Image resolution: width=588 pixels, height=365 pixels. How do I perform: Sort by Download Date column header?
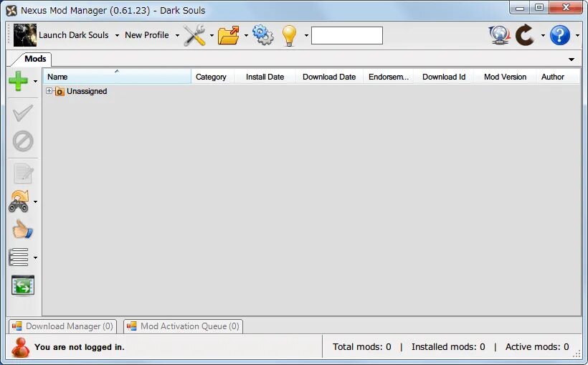[x=329, y=77]
